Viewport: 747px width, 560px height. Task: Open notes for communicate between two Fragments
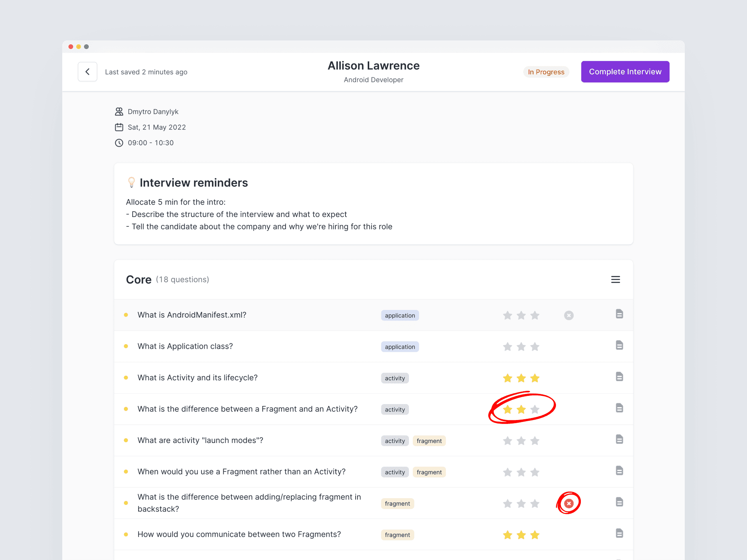point(619,533)
